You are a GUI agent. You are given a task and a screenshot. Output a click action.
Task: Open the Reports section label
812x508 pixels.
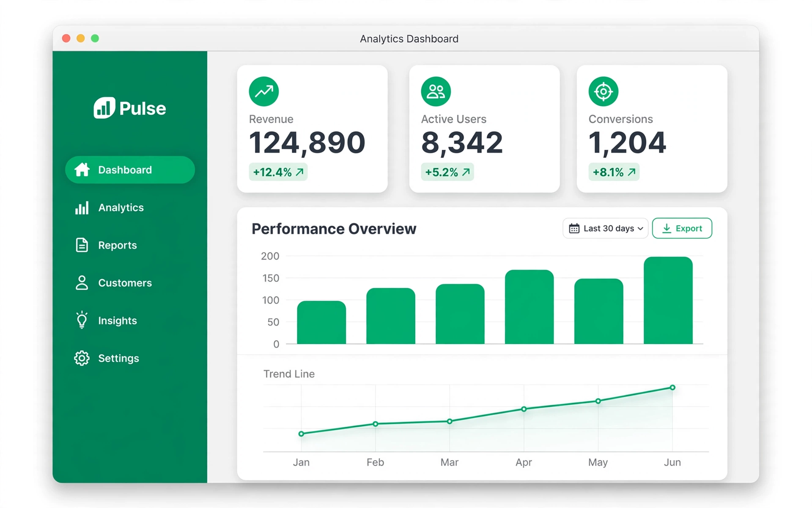pyautogui.click(x=118, y=245)
